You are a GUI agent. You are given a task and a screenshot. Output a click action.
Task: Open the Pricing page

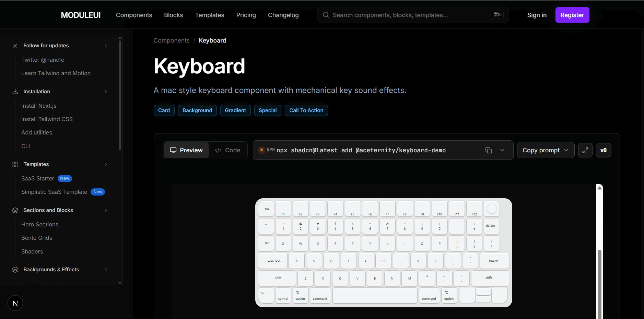(x=246, y=15)
